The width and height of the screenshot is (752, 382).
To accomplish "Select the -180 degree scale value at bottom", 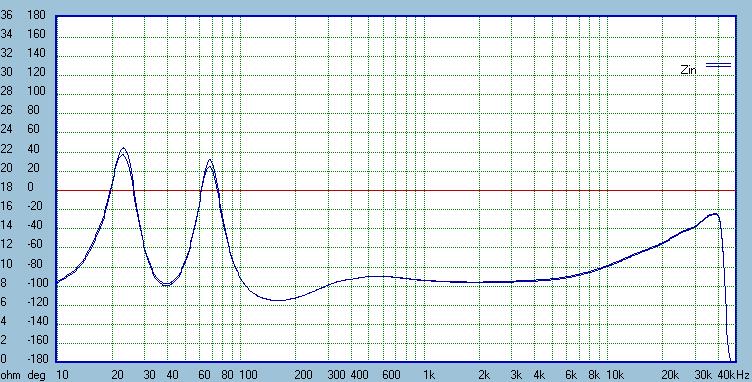I will tap(35, 359).
